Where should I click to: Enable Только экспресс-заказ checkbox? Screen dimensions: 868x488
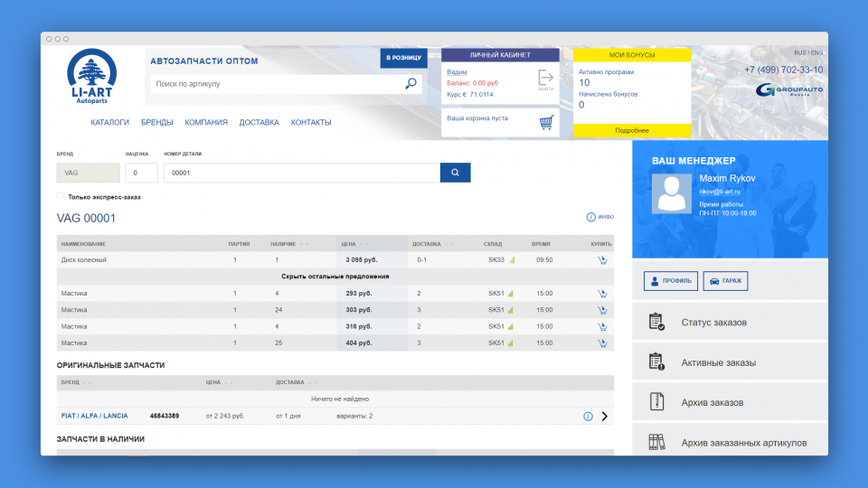[x=61, y=196]
